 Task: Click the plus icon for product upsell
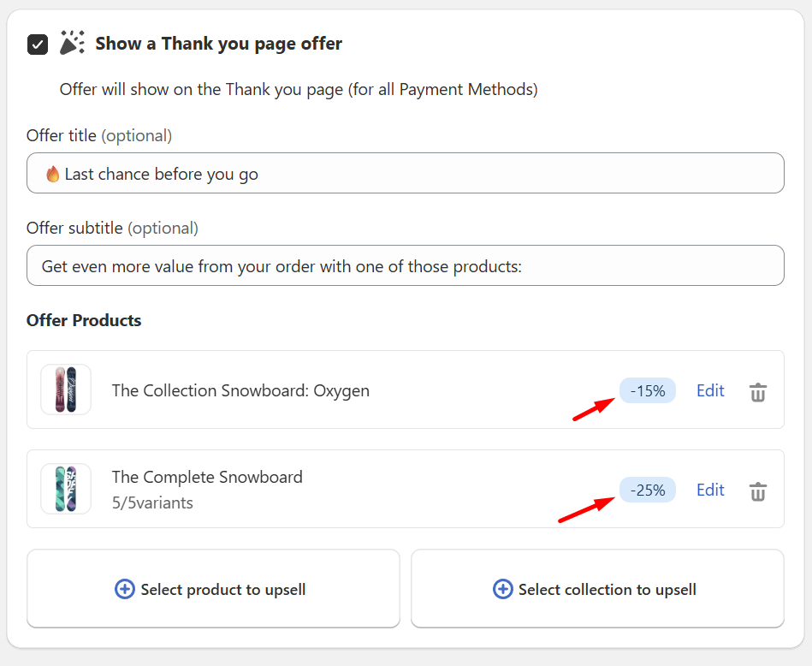125,589
